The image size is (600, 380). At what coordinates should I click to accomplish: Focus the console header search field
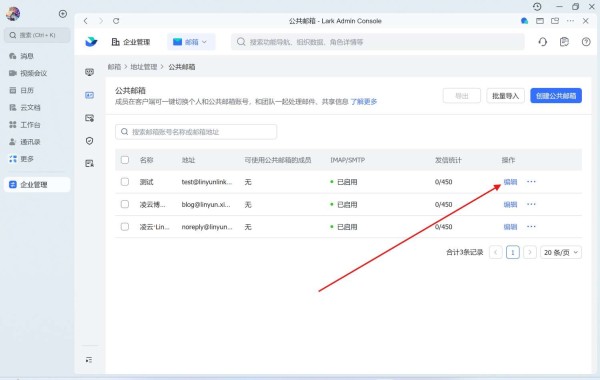pyautogui.click(x=377, y=42)
